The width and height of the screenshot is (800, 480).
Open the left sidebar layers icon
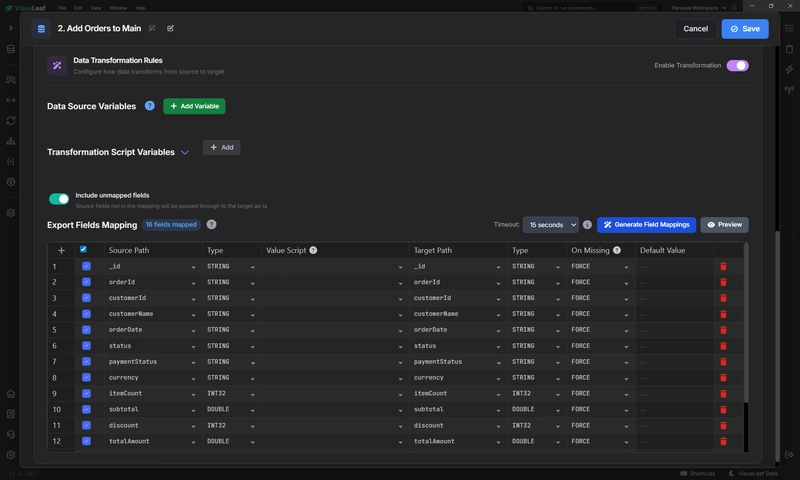coord(11,213)
